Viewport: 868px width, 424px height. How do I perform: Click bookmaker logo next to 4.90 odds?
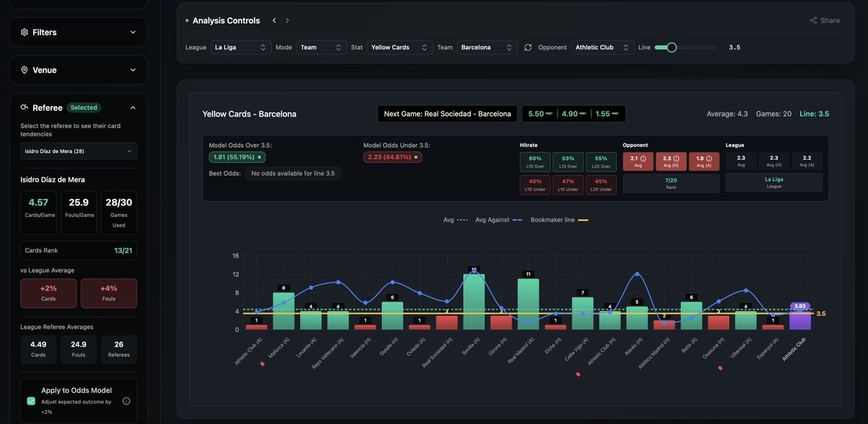tap(582, 114)
